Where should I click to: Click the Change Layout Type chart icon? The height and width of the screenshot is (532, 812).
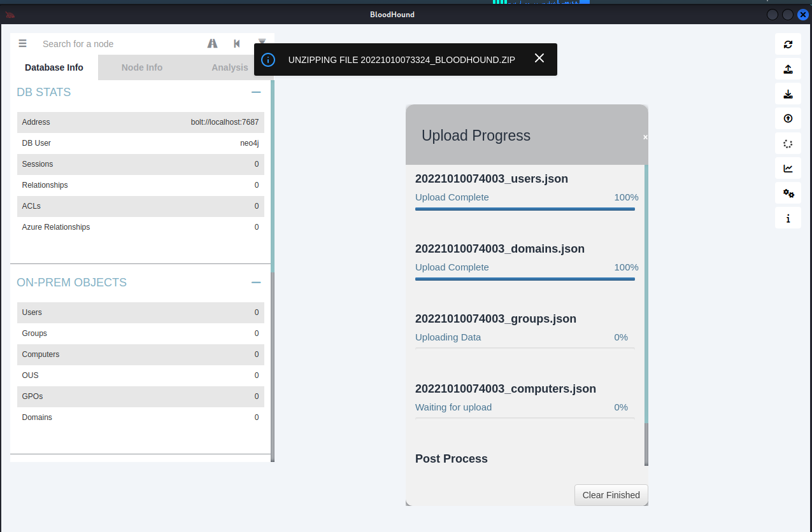pos(788,169)
